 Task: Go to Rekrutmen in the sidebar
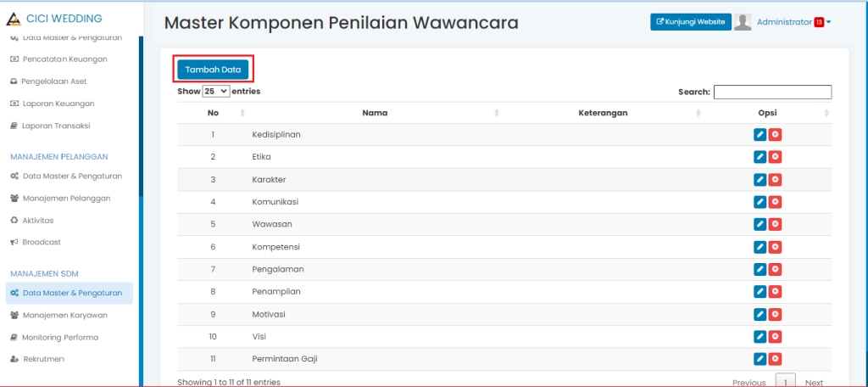click(43, 359)
